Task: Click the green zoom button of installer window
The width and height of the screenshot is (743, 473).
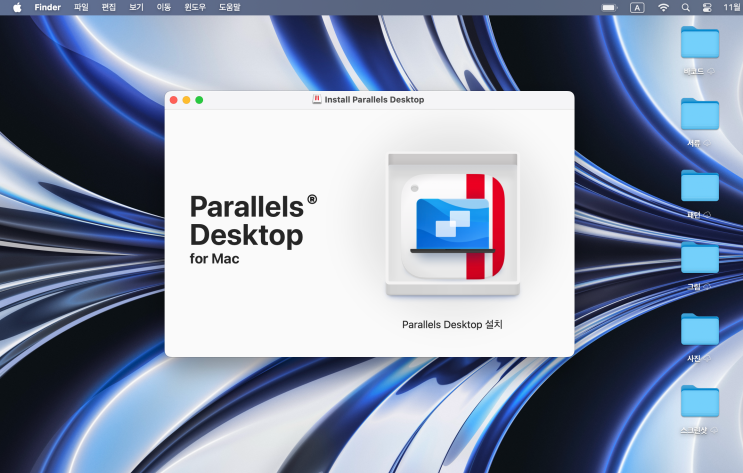Action: coord(199,100)
